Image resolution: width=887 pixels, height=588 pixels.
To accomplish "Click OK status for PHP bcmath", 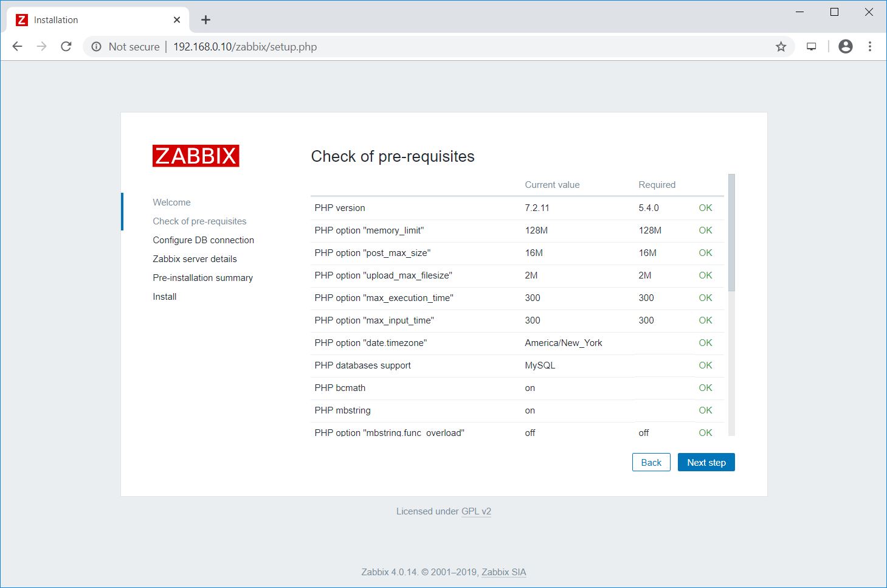I will pyautogui.click(x=705, y=388).
